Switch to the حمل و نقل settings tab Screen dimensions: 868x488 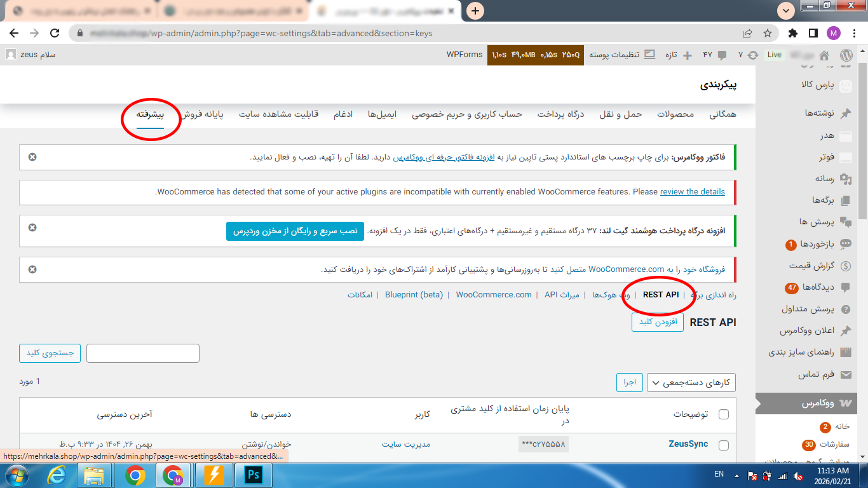tap(621, 114)
